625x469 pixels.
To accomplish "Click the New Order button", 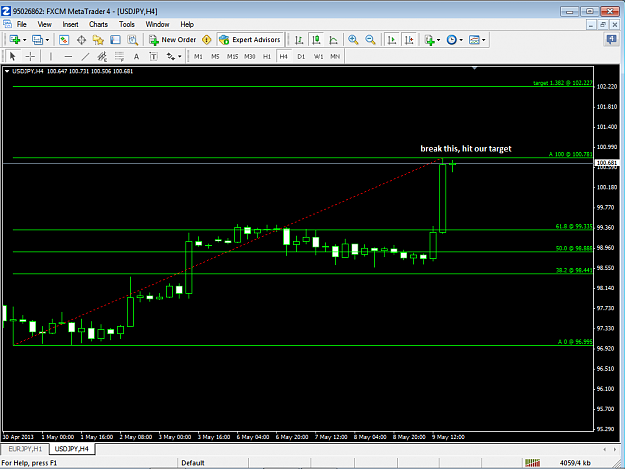I will (x=173, y=40).
